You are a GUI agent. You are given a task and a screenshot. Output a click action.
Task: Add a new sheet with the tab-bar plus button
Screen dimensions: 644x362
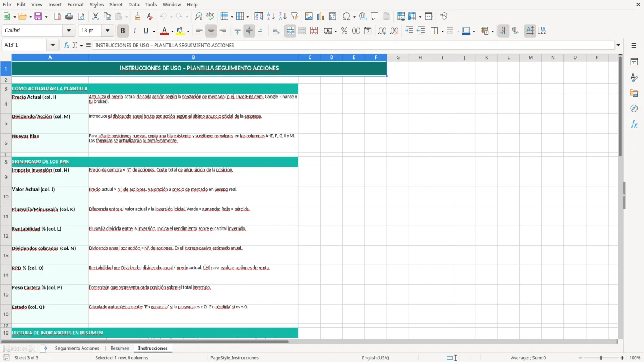coord(45,348)
